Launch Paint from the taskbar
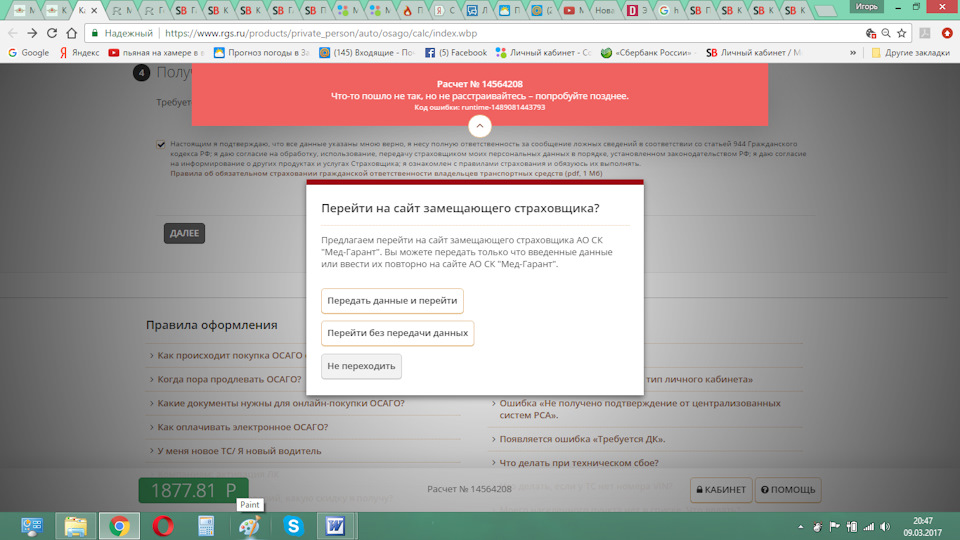960x540 pixels. (x=249, y=525)
